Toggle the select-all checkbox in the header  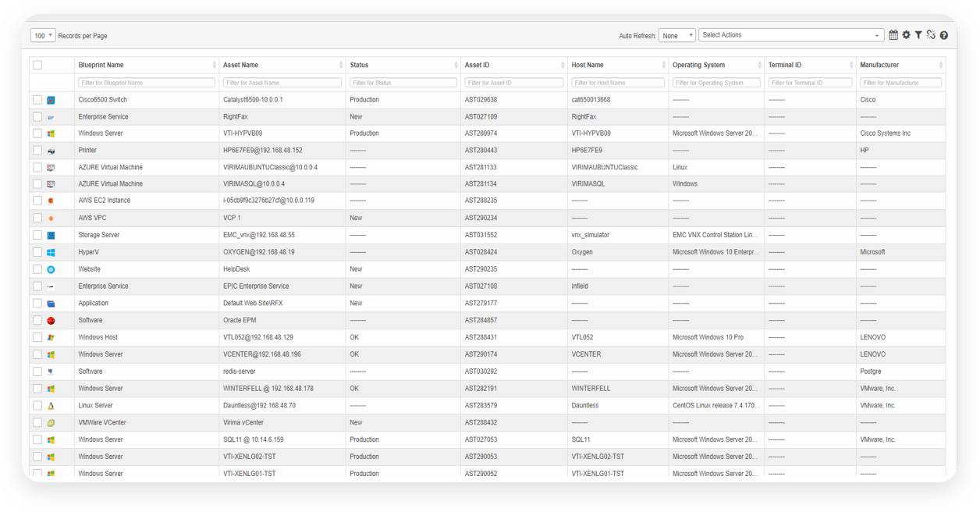pos(37,66)
